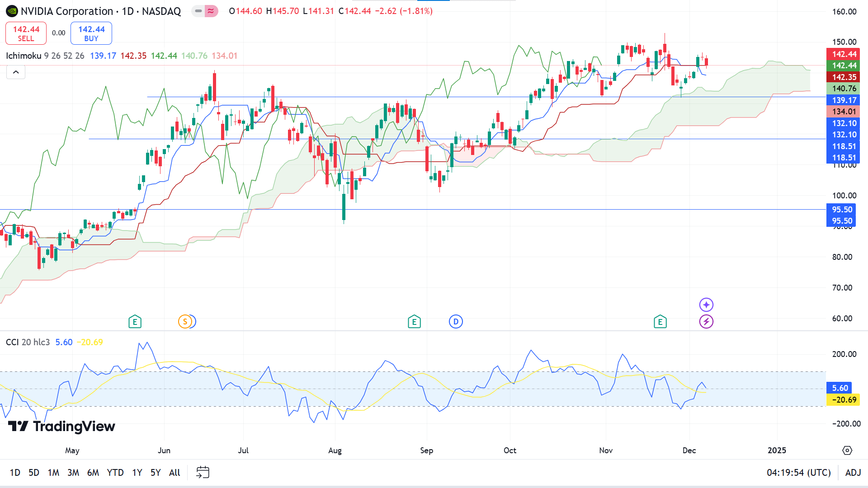This screenshot has height=488, width=868.
Task: Click the yellow -20.69 CCI value label
Action: click(x=843, y=400)
